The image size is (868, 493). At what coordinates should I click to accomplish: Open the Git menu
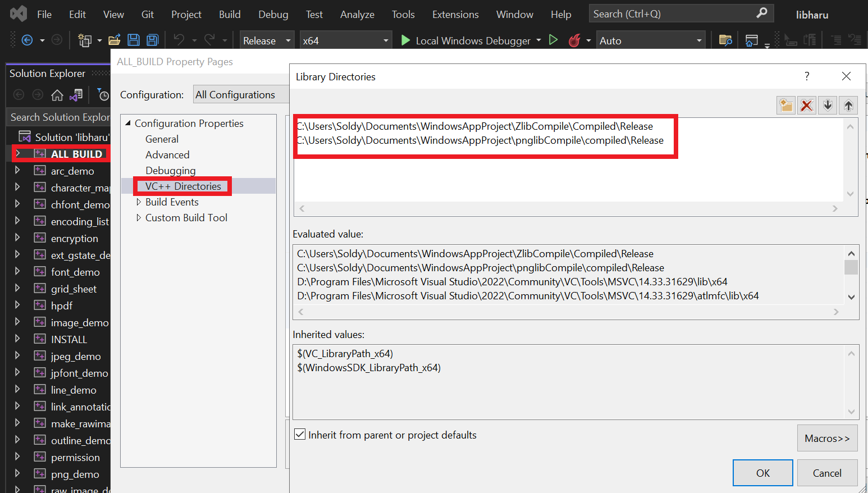(x=147, y=14)
